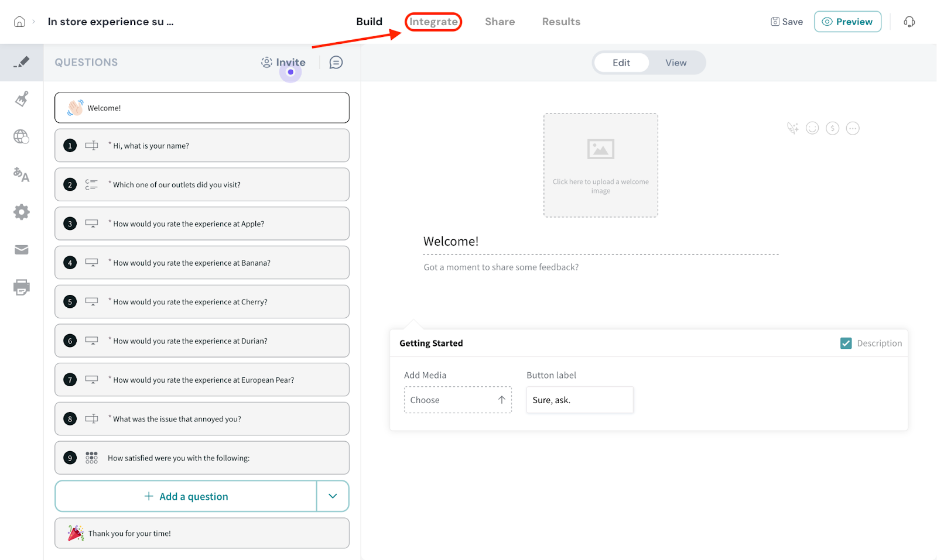Open the paintbrush design icon in sidebar
This screenshot has height=560, width=937.
[x=22, y=99]
